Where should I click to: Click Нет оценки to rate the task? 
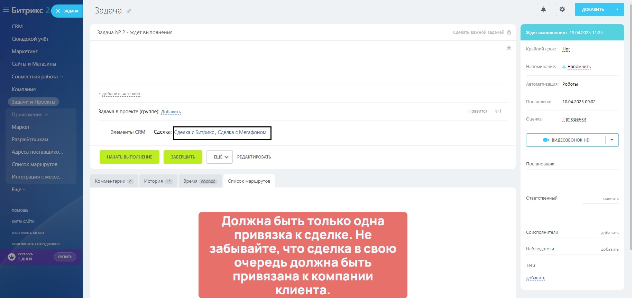pyautogui.click(x=574, y=119)
